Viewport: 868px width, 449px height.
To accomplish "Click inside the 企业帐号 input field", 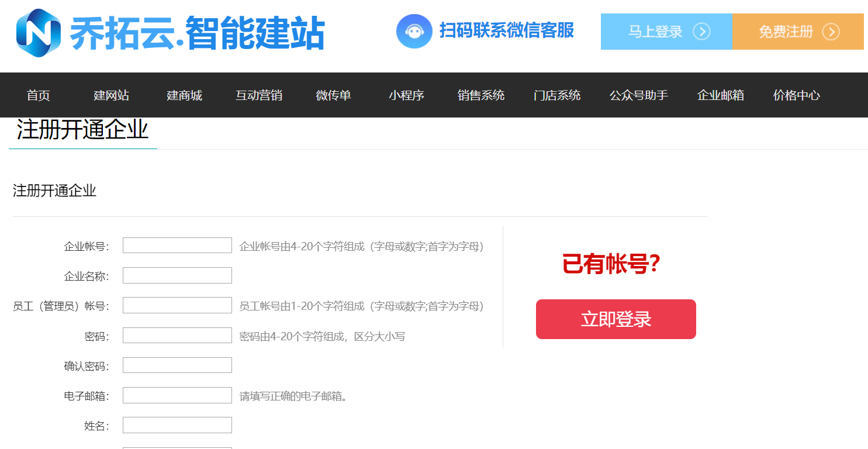I will [x=177, y=245].
